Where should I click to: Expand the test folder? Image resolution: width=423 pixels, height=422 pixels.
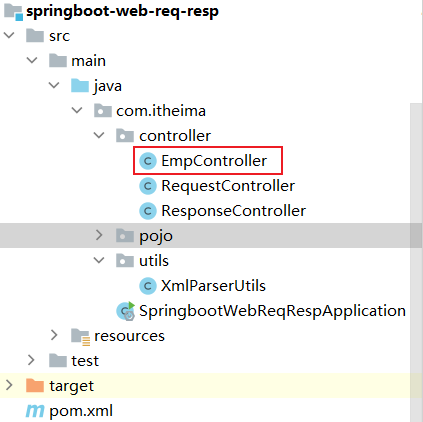coord(31,360)
